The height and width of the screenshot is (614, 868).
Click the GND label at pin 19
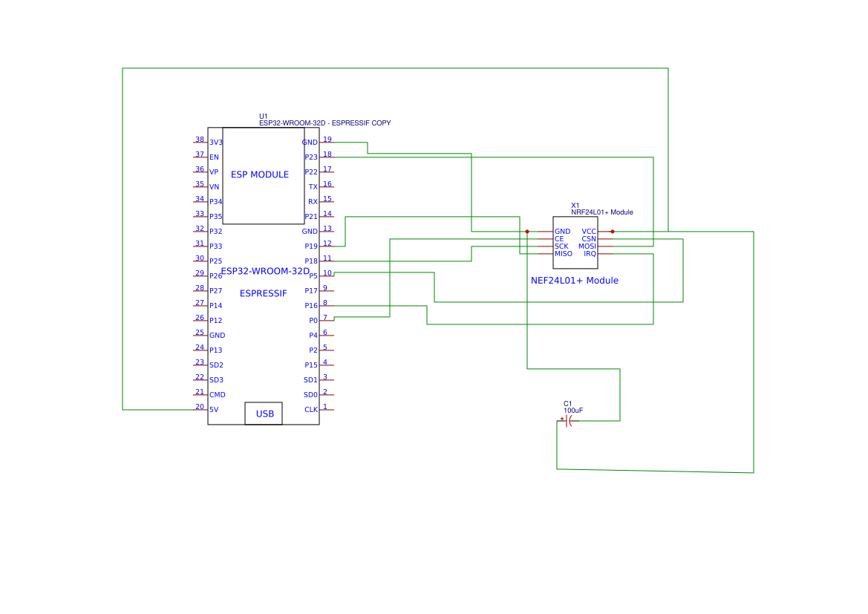pyautogui.click(x=310, y=143)
